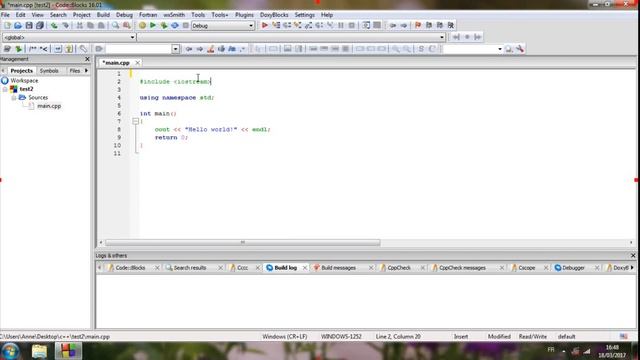Image resolution: width=640 pixels, height=360 pixels.
Task: Open the File menu
Action: [5, 15]
